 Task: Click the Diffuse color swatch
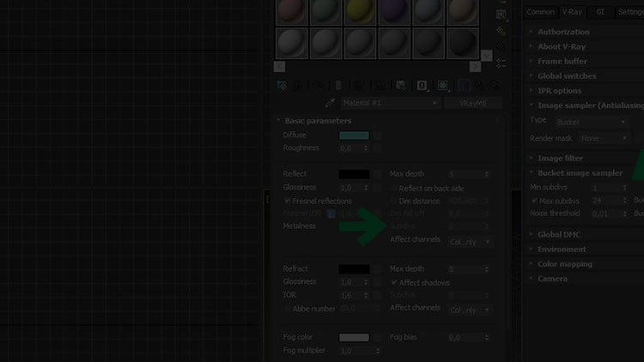coord(354,136)
